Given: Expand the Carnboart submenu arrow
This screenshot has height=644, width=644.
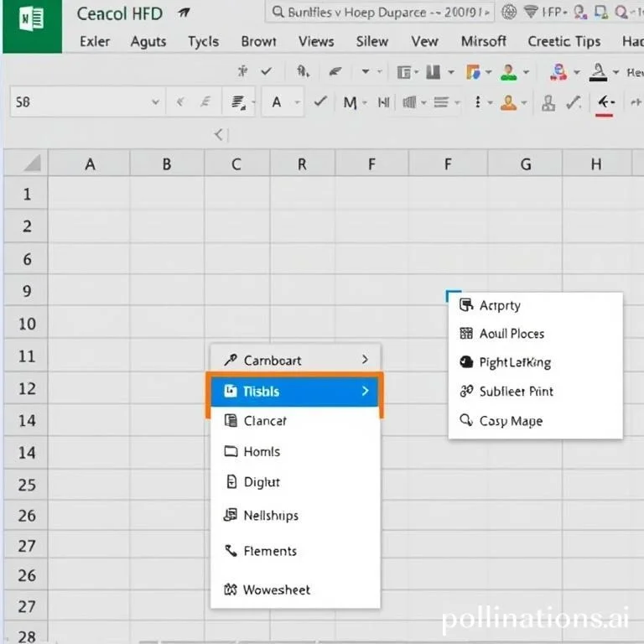Looking at the screenshot, I should click(x=365, y=360).
